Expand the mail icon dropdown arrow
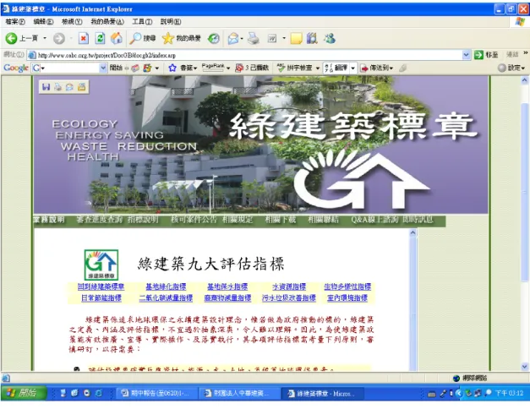Viewport: 530px width, 420px height. tap(242, 39)
